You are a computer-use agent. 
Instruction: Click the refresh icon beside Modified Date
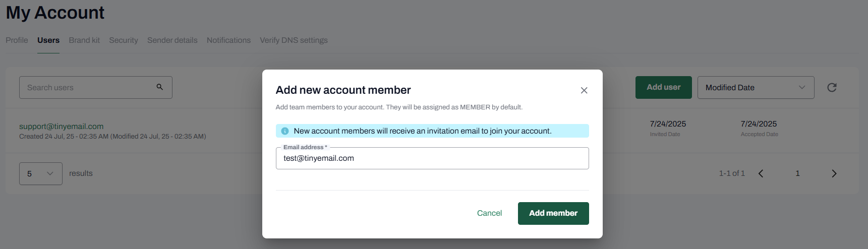(x=832, y=88)
